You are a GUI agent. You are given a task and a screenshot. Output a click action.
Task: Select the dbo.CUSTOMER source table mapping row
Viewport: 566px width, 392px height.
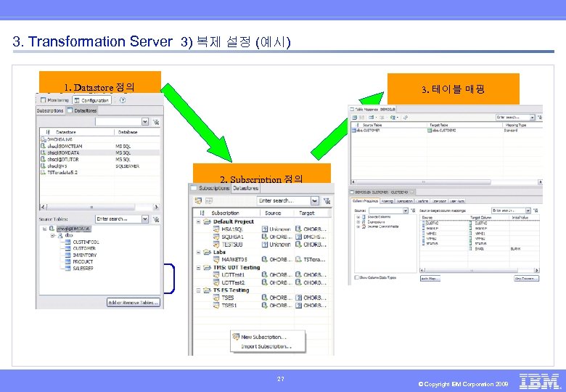tap(446, 131)
